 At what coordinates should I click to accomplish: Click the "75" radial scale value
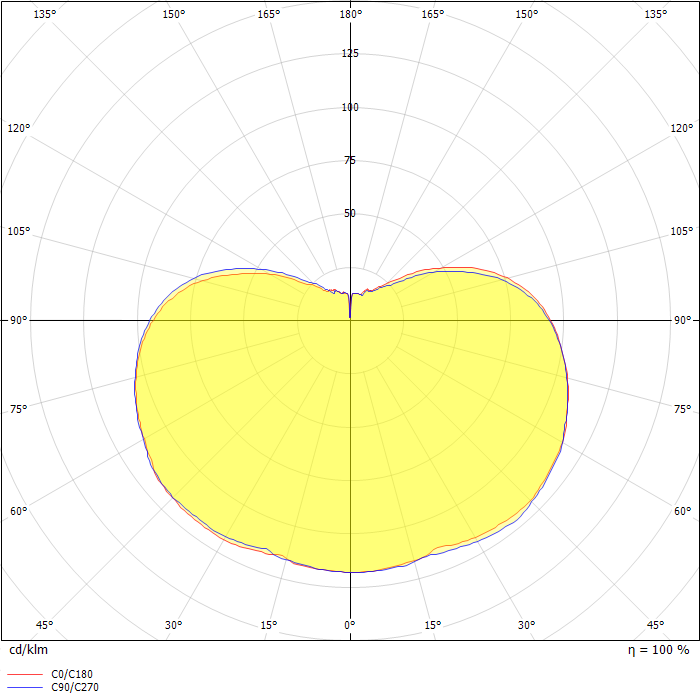[350, 160]
